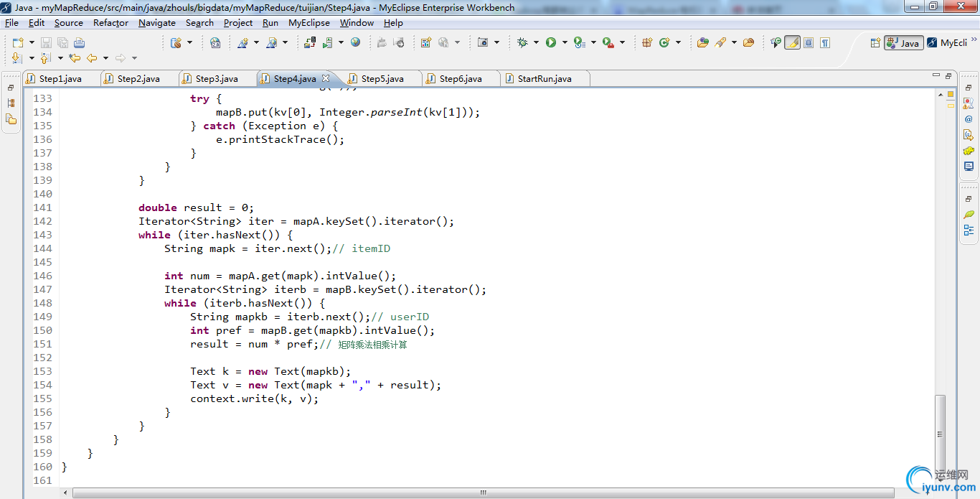
Task: Open the Refactor menu
Action: [x=110, y=22]
